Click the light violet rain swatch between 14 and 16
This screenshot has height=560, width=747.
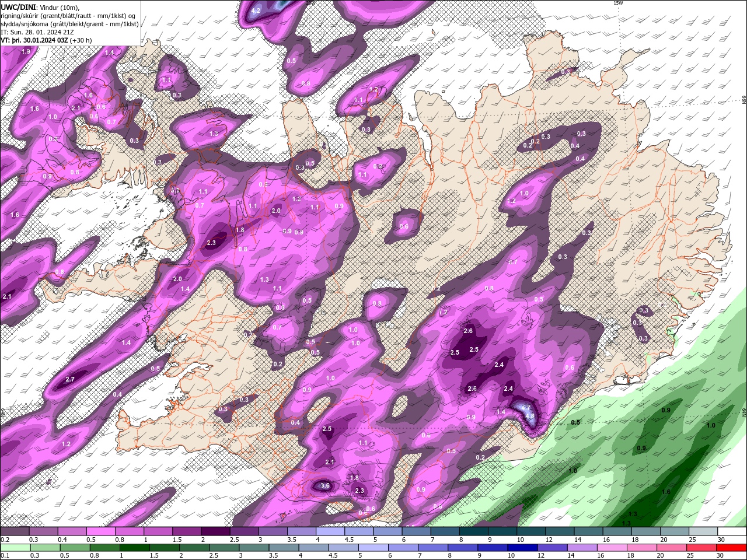582,547
